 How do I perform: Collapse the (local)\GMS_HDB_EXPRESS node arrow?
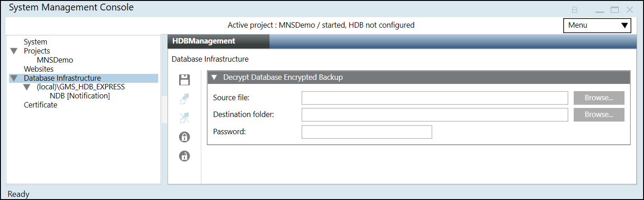pos(27,87)
